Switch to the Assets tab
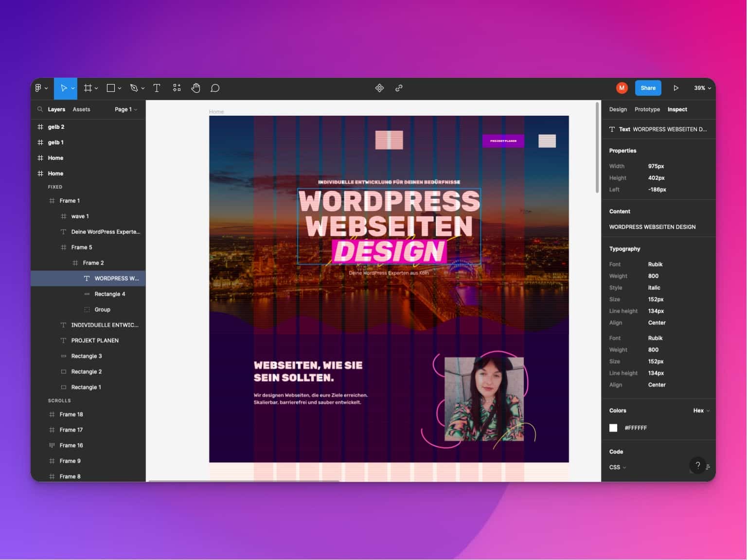The width and height of the screenshot is (747, 560). [81, 109]
